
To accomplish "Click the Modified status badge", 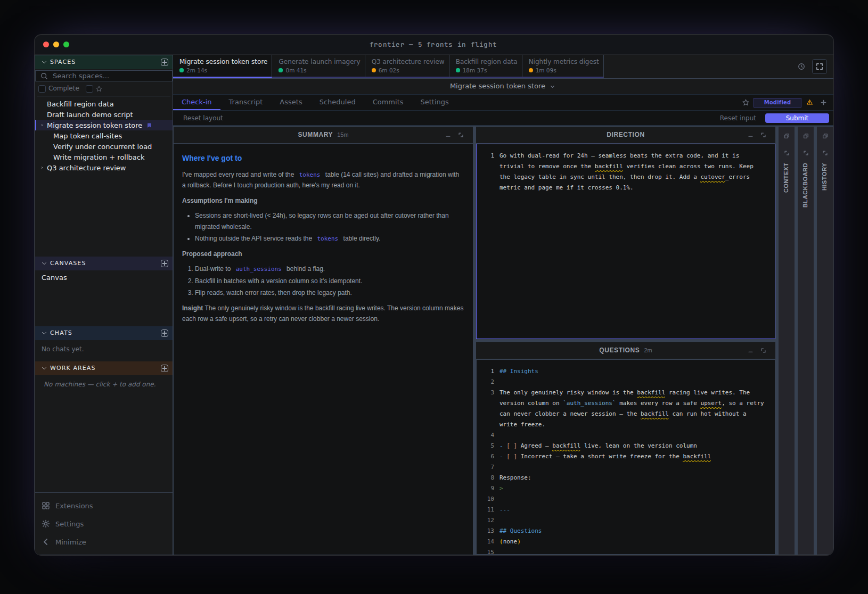I will (x=777, y=102).
